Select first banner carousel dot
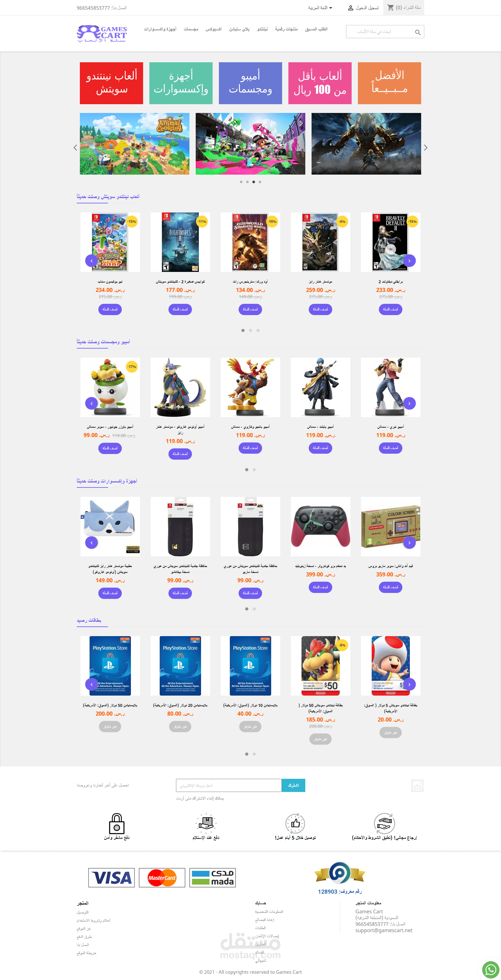501x980 pixels. click(241, 182)
